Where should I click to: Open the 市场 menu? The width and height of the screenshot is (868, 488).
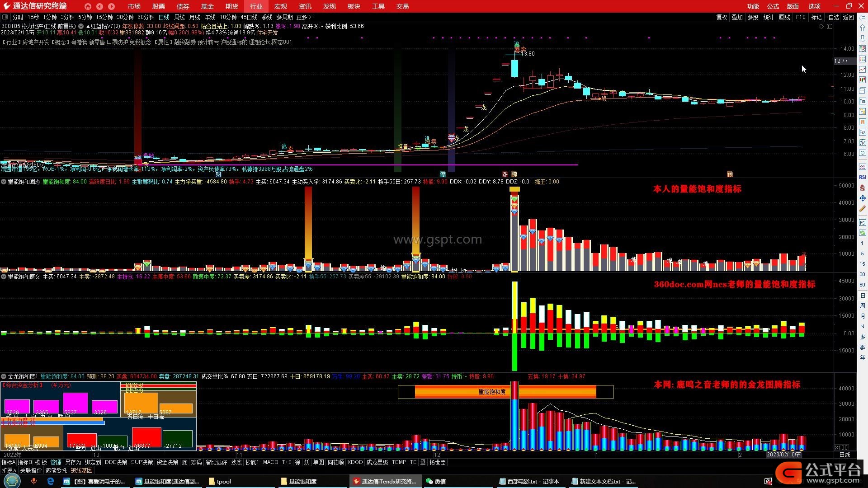click(x=134, y=6)
